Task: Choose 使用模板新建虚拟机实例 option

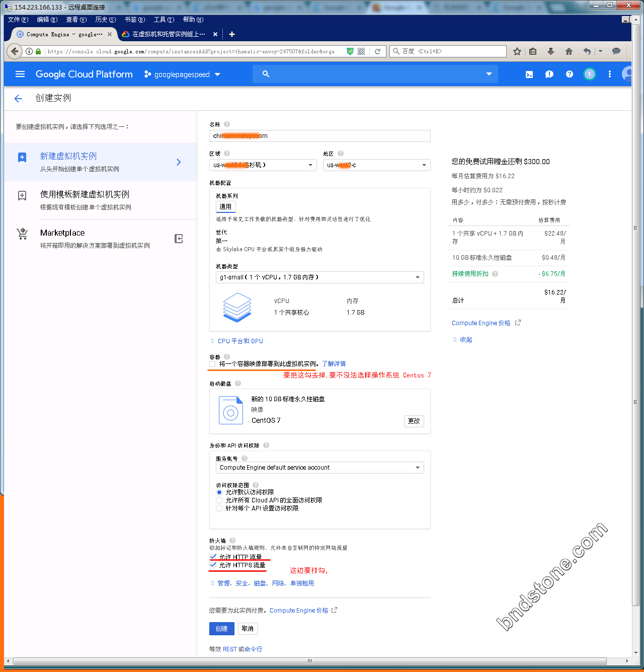Action: (x=100, y=200)
